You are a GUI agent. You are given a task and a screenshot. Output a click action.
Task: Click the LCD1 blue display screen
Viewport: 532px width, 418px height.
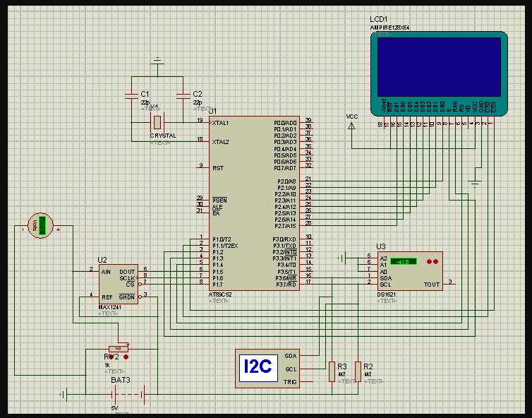(x=439, y=67)
